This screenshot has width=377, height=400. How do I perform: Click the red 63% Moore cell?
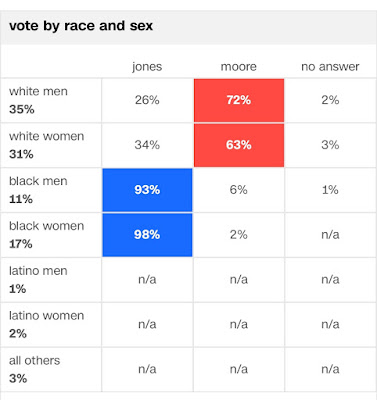tap(239, 145)
